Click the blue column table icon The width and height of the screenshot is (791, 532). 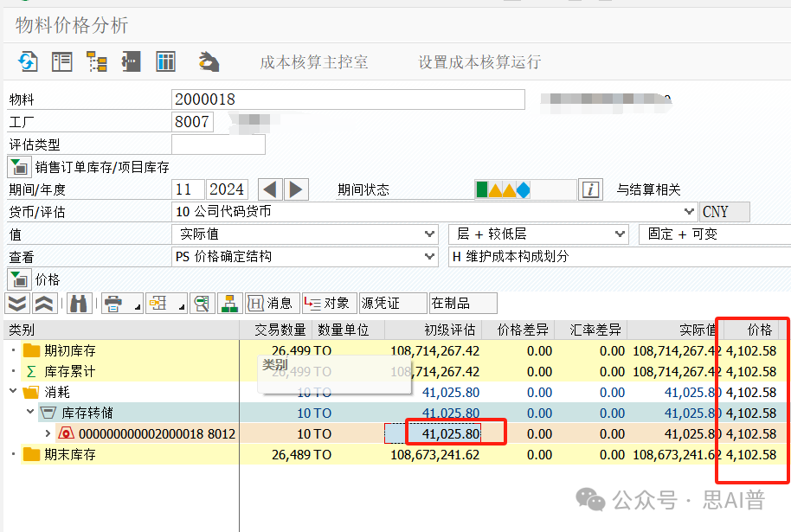[165, 61]
